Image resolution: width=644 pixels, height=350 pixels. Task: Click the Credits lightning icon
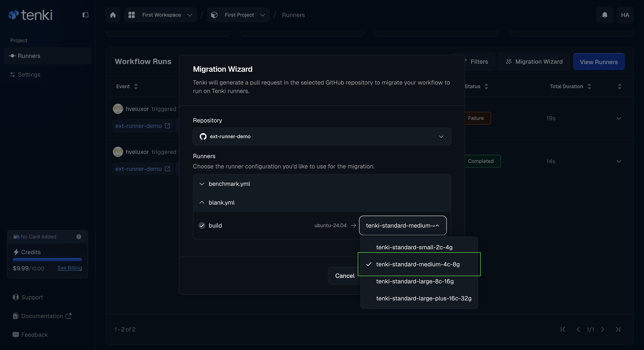[16, 252]
